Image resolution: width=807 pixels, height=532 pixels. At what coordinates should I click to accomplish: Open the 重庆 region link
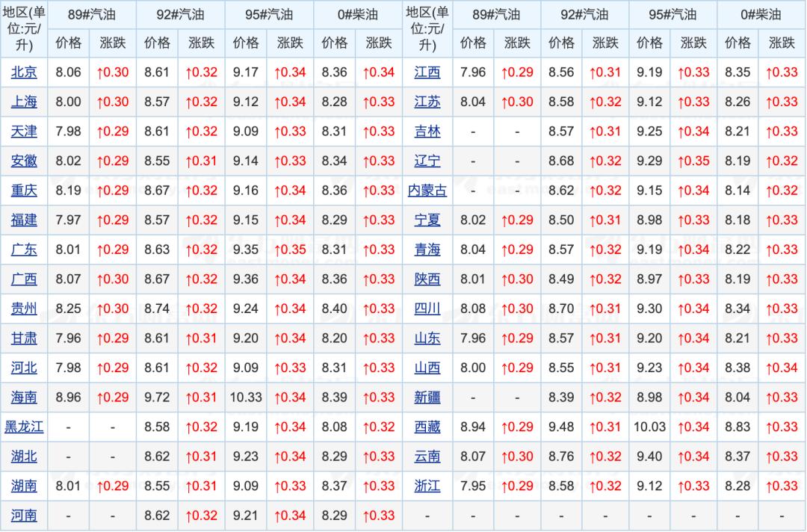click(24, 191)
